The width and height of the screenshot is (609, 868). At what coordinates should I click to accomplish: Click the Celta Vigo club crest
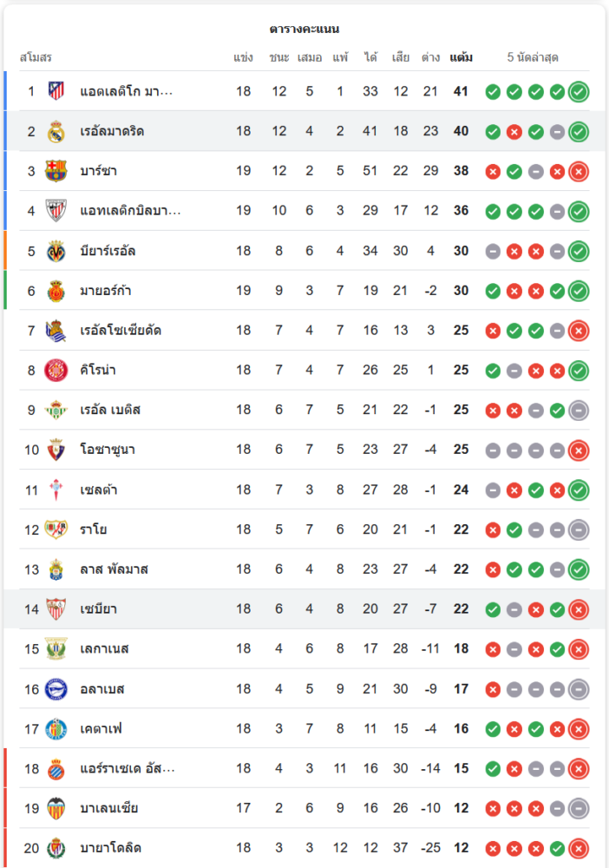coord(56,490)
